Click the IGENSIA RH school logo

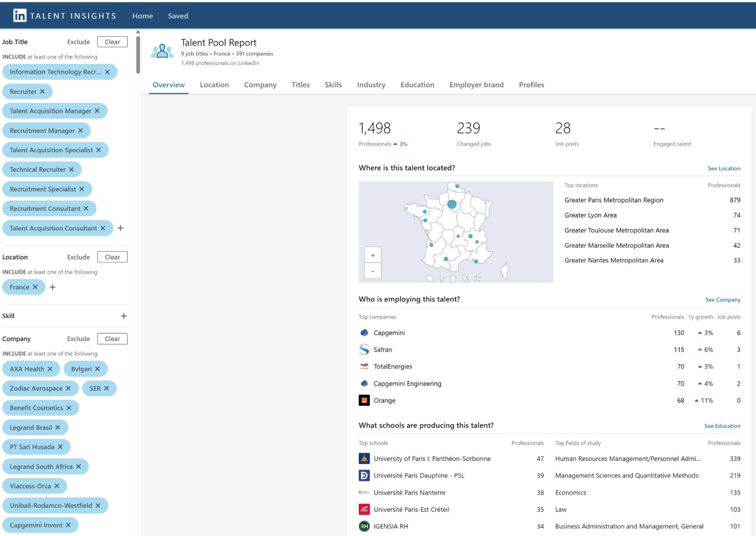pos(364,526)
